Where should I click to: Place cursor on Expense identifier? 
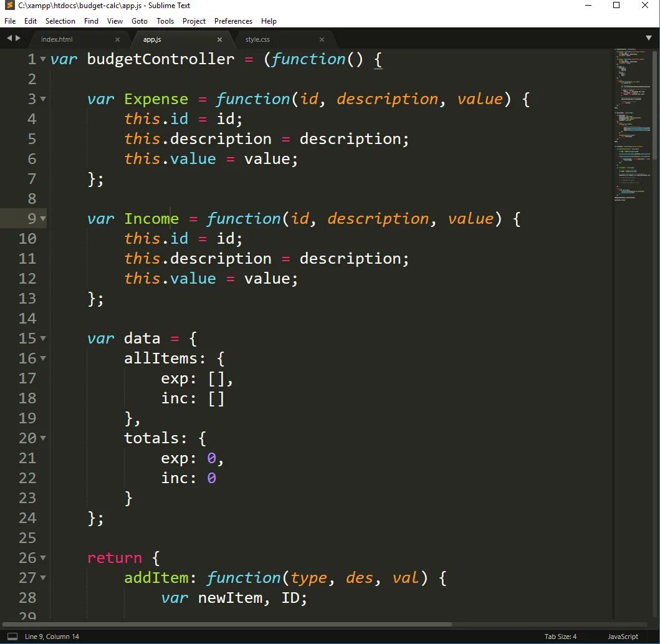point(156,99)
